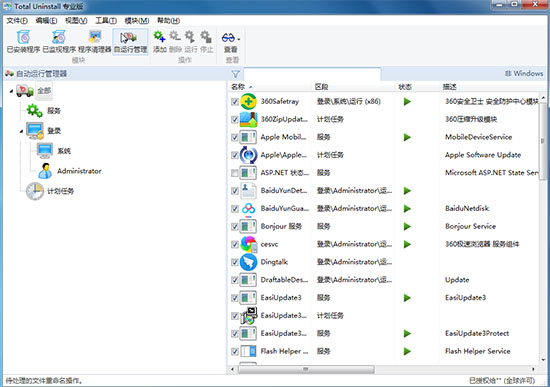Uncheck the Bonjour 服务 checkbox
550x387 pixels.
(x=235, y=227)
